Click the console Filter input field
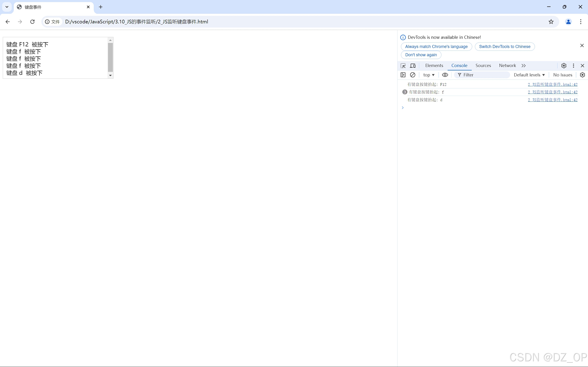Image resolution: width=588 pixels, height=367 pixels. pos(483,75)
